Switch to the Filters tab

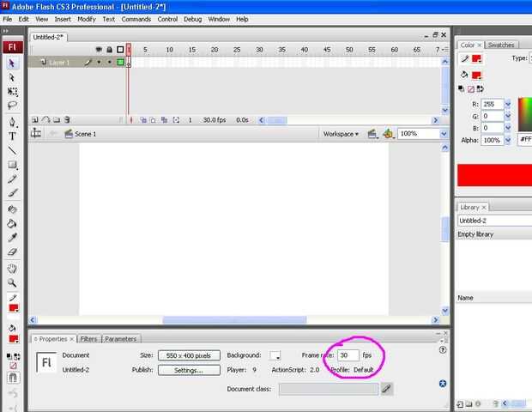coord(89,339)
